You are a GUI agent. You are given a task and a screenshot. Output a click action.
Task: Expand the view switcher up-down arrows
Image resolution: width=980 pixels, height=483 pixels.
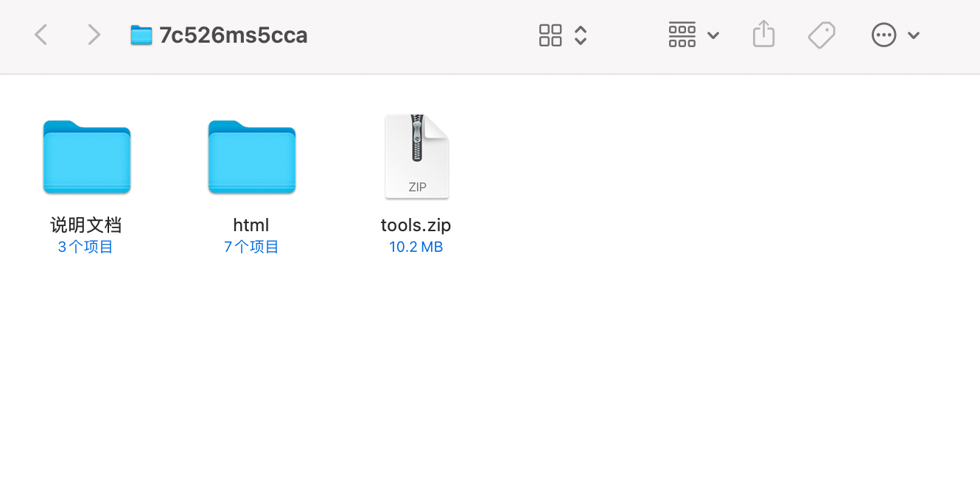[x=581, y=35]
